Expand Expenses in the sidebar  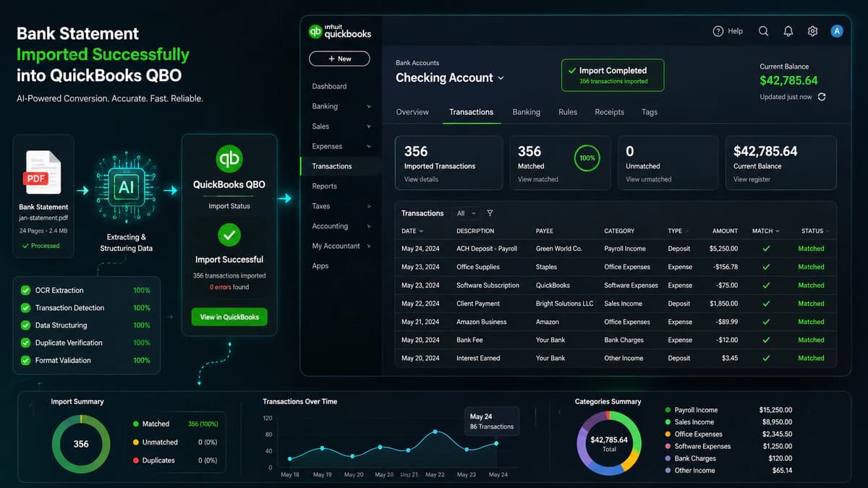pyautogui.click(x=369, y=146)
